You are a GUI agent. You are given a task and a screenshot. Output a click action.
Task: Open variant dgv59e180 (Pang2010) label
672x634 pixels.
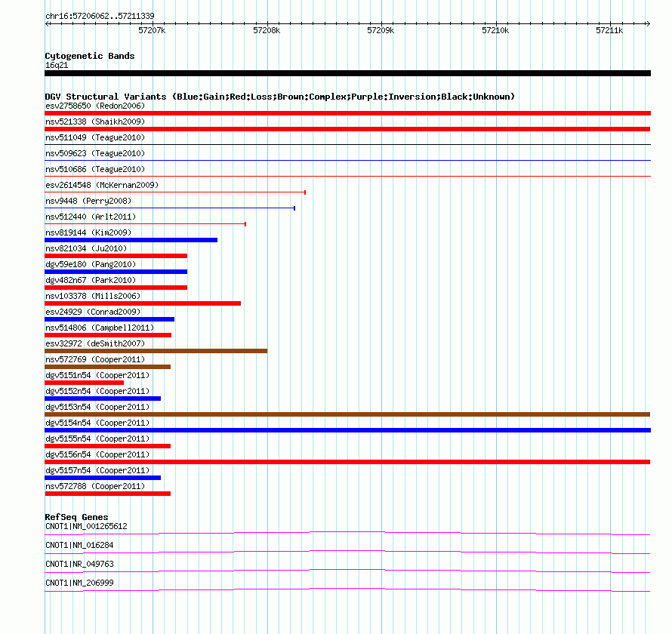tap(91, 264)
